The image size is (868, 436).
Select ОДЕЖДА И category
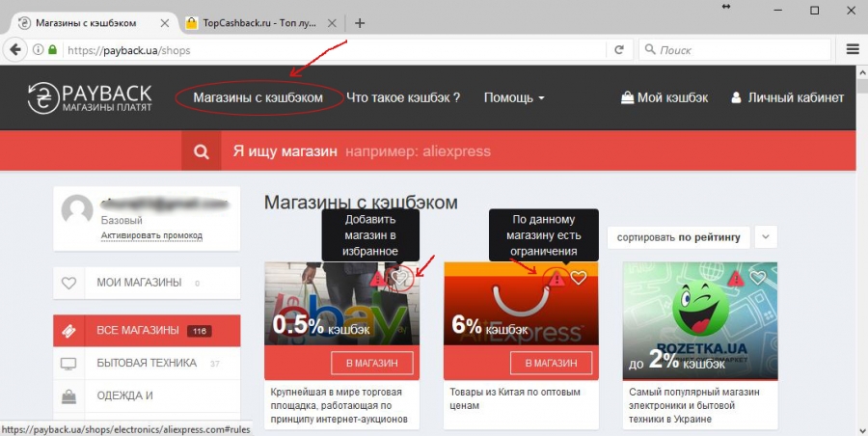click(x=147, y=396)
